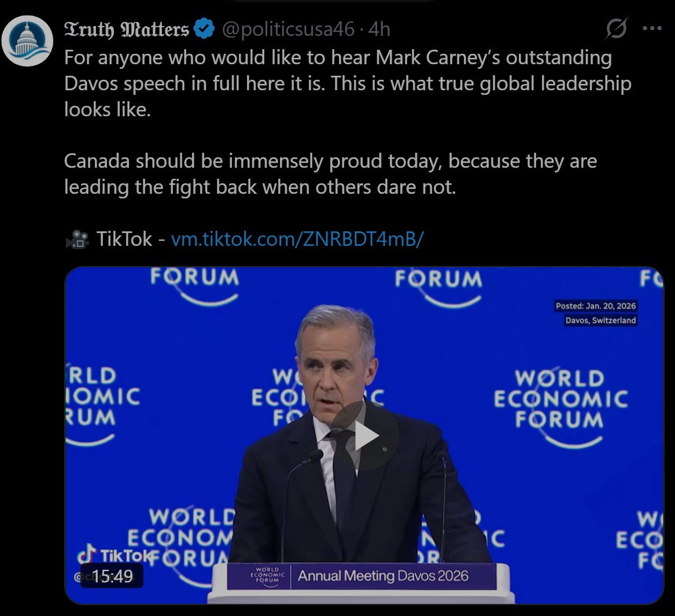The width and height of the screenshot is (675, 616).
Task: Open the @politicsusa46 handle link
Action: (287, 29)
